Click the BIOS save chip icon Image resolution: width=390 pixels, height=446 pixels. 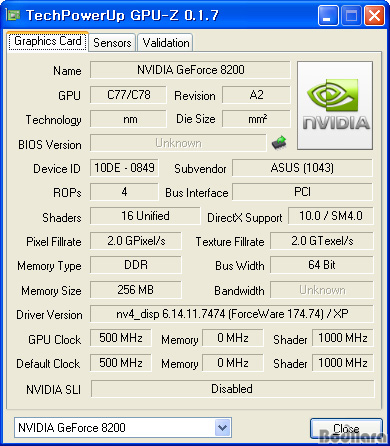point(279,142)
